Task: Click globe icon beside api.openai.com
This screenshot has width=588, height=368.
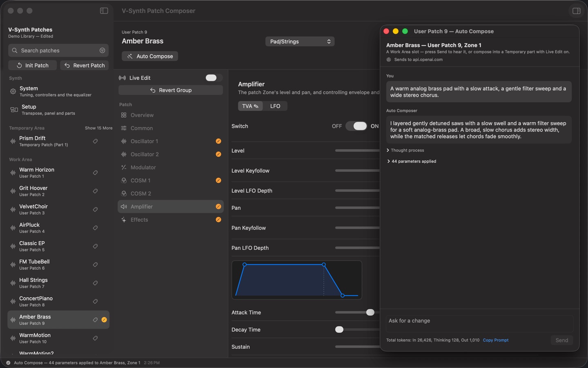Action: click(x=389, y=60)
